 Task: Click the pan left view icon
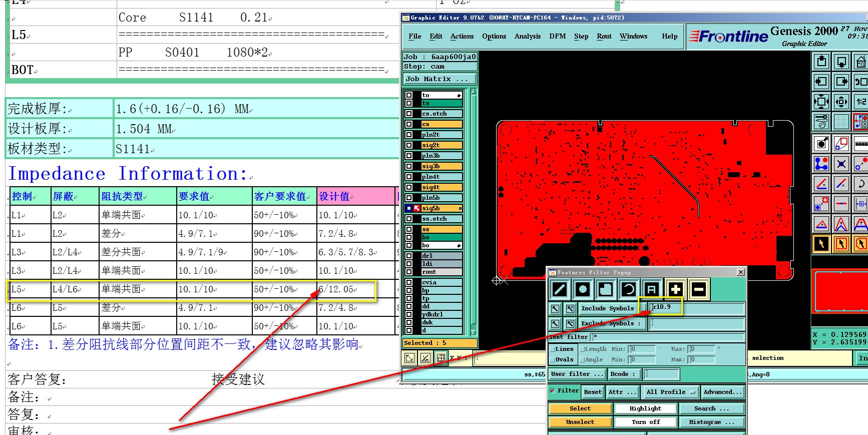[x=821, y=82]
